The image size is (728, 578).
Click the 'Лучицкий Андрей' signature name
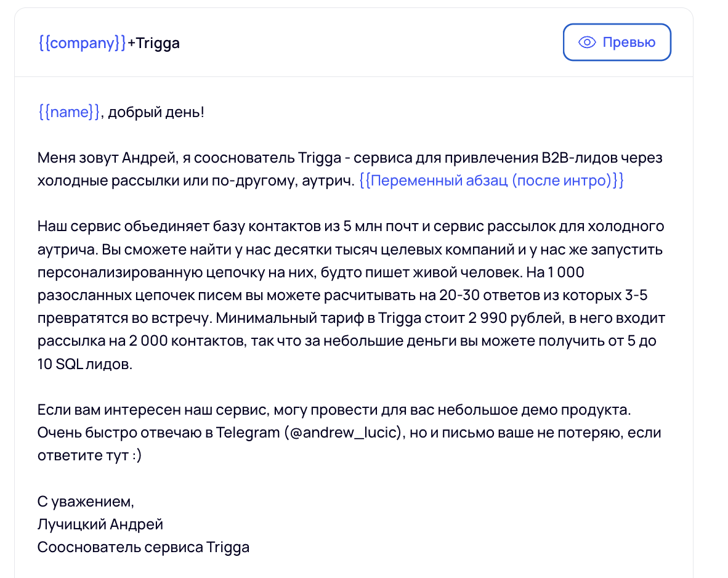(x=100, y=524)
